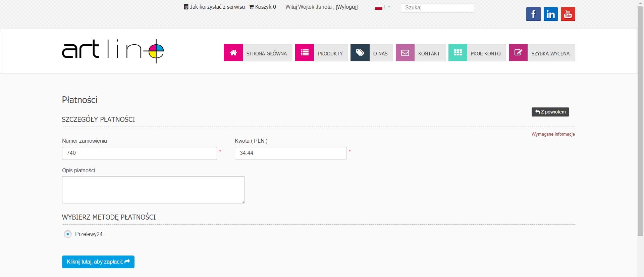Click the Wyloguj logout link
This screenshot has height=277, width=644.
click(346, 7)
